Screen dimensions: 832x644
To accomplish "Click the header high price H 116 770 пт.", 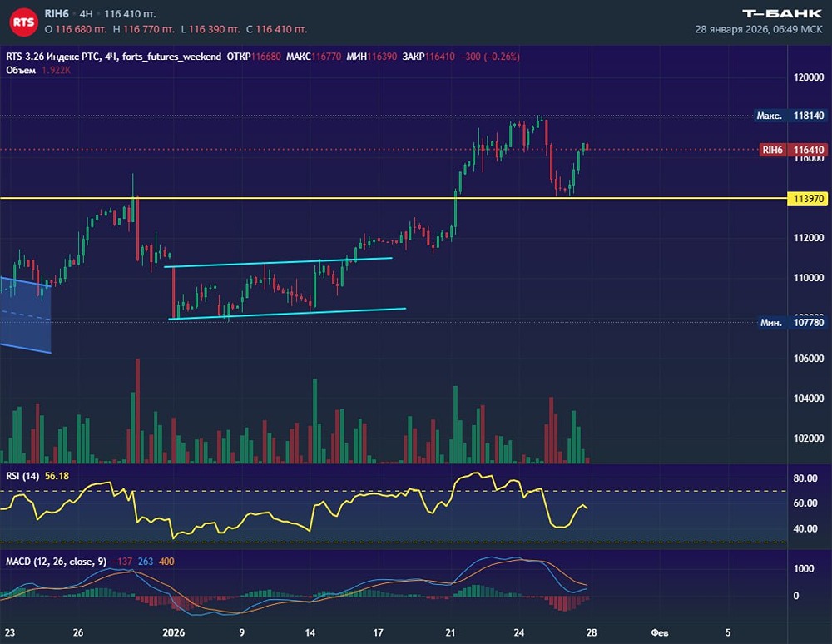I will (x=143, y=29).
